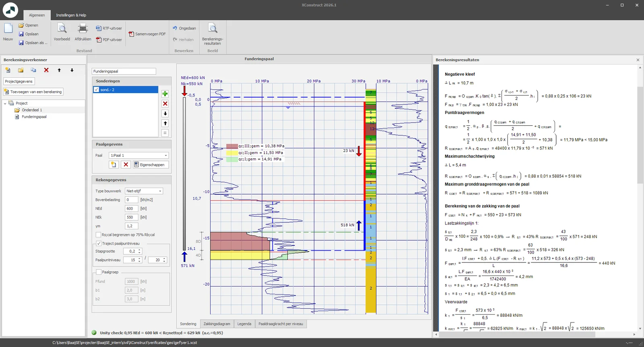This screenshot has height=347, width=644.
Task: Enable the Paalgroep checkbox
Action: 98,272
